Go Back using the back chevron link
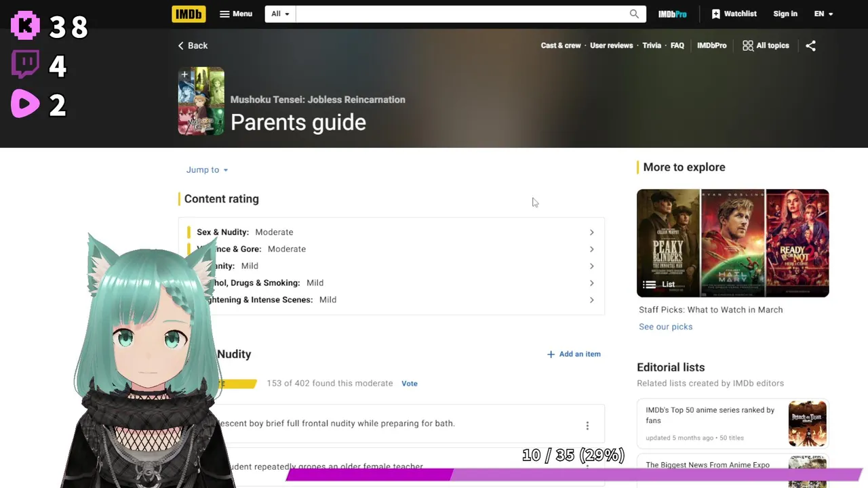The image size is (868, 488). (193, 45)
